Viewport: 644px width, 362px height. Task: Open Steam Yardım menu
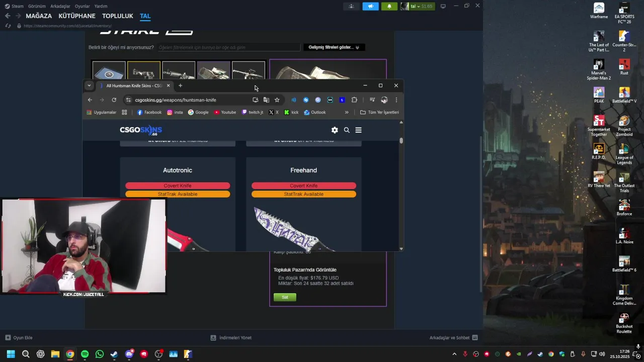click(101, 6)
